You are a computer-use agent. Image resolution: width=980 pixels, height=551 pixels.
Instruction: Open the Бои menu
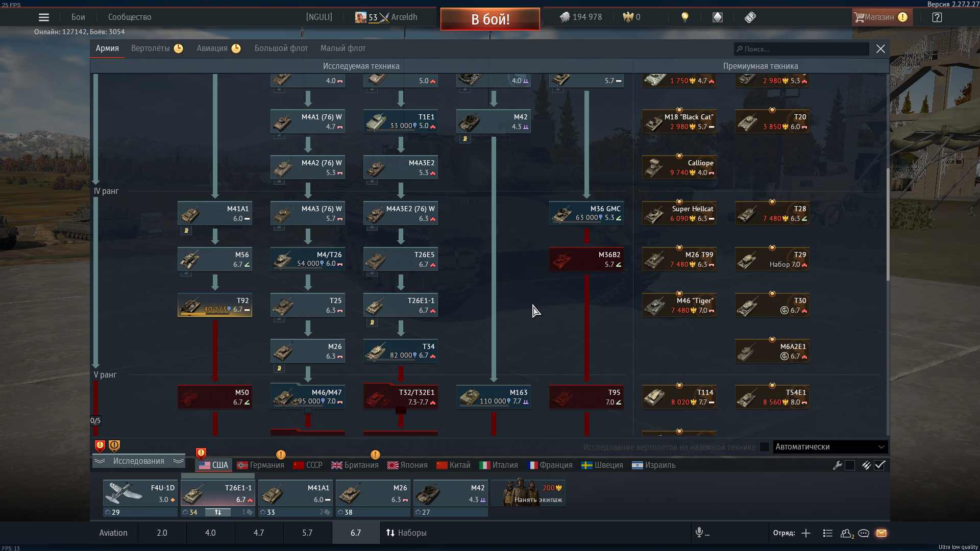tap(78, 17)
